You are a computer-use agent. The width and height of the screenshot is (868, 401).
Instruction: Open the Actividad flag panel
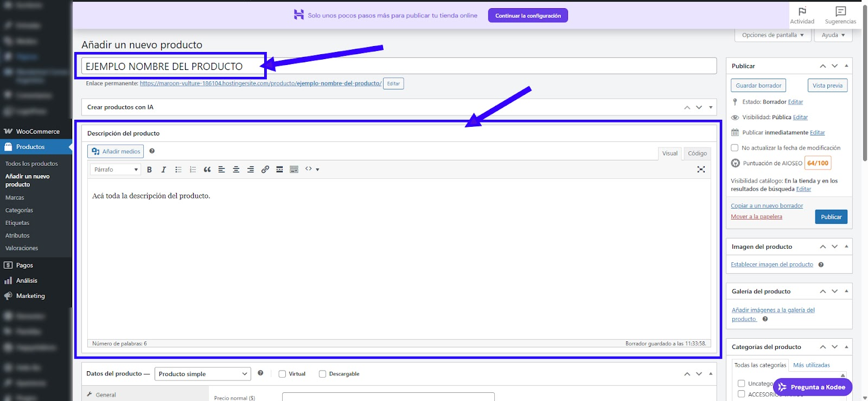tap(802, 15)
